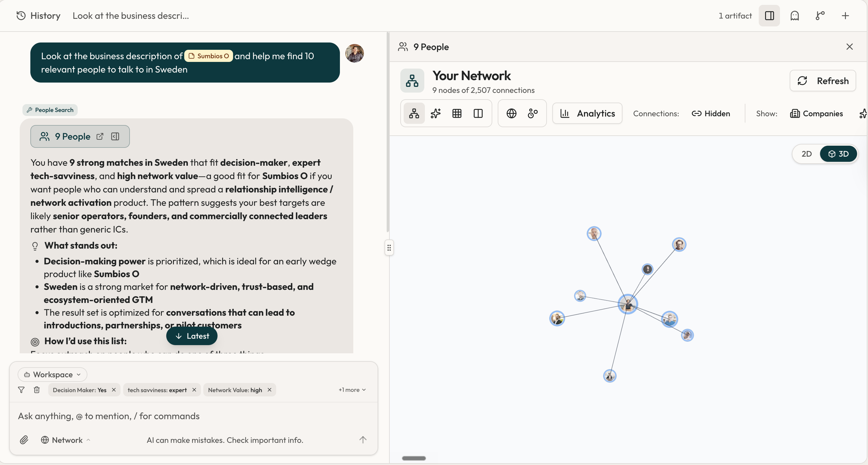Click '9 nodes of 2,507 connections' text
This screenshot has height=465, width=868.
[483, 90]
